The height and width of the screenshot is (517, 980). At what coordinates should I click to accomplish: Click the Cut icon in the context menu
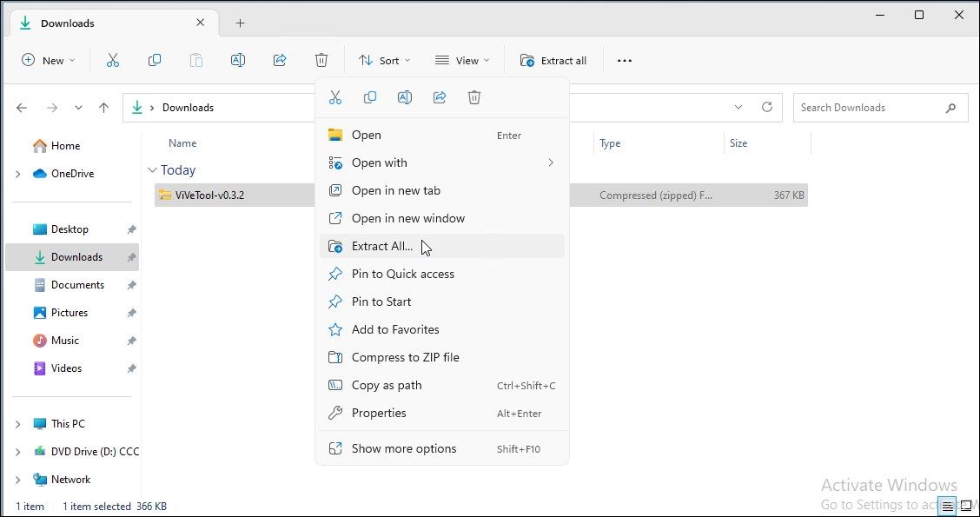click(x=335, y=97)
